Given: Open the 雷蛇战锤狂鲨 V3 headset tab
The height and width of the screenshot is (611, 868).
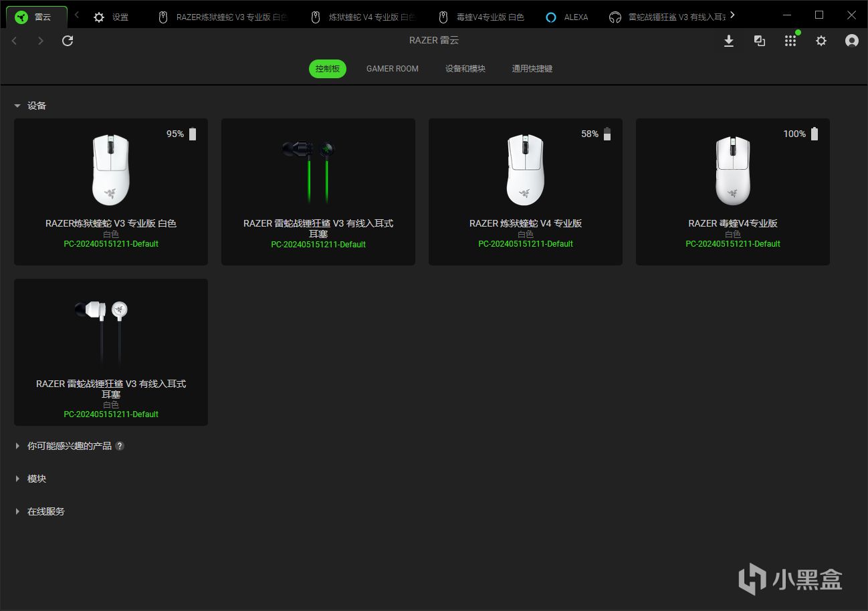Looking at the screenshot, I should coord(667,17).
